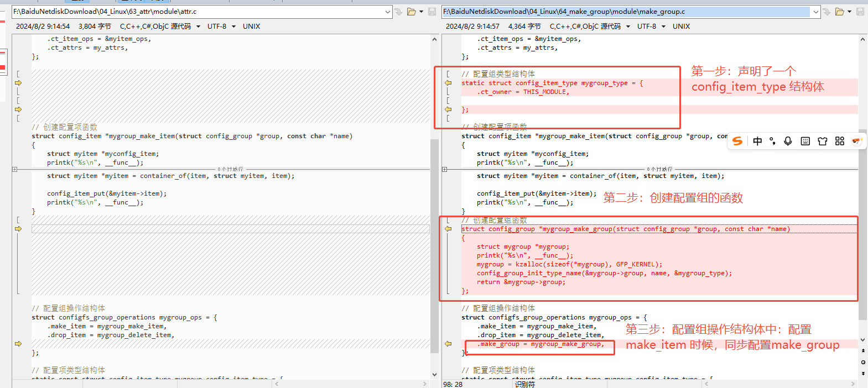868x388 pixels.
Task: Click left pane config_item_put line
Action: click(x=107, y=193)
